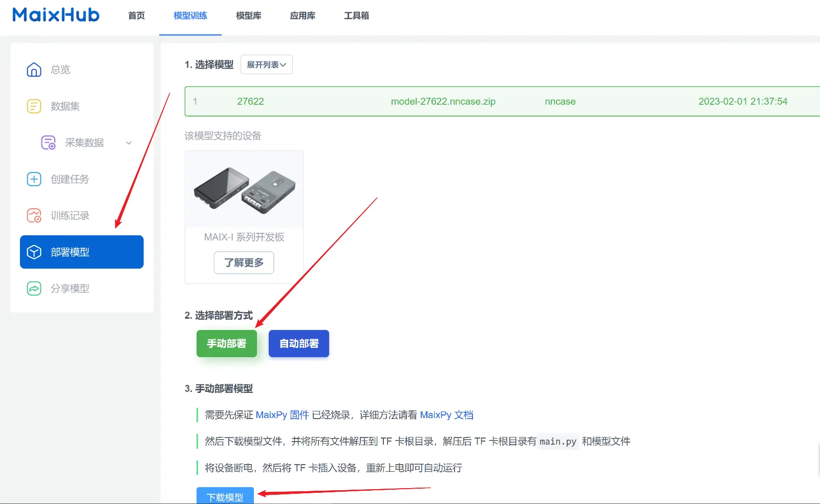
Task: Go to 应用库 tab
Action: coord(303,16)
